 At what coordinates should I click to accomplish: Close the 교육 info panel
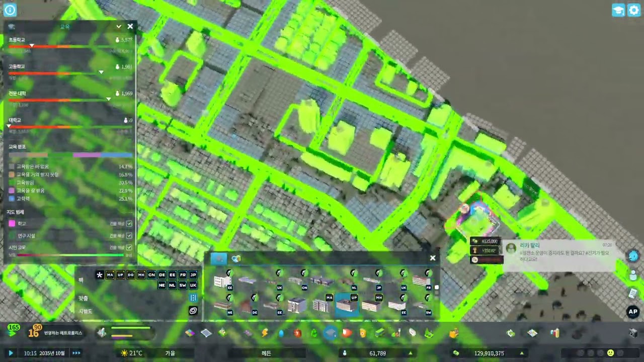coord(130,26)
